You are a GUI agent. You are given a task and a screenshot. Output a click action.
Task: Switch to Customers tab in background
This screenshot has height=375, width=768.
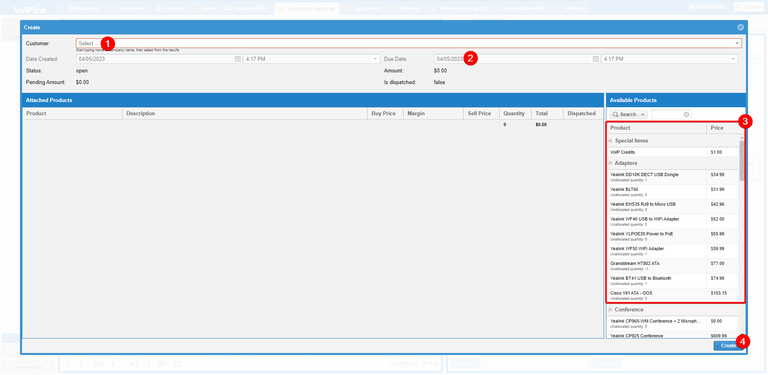[127, 8]
